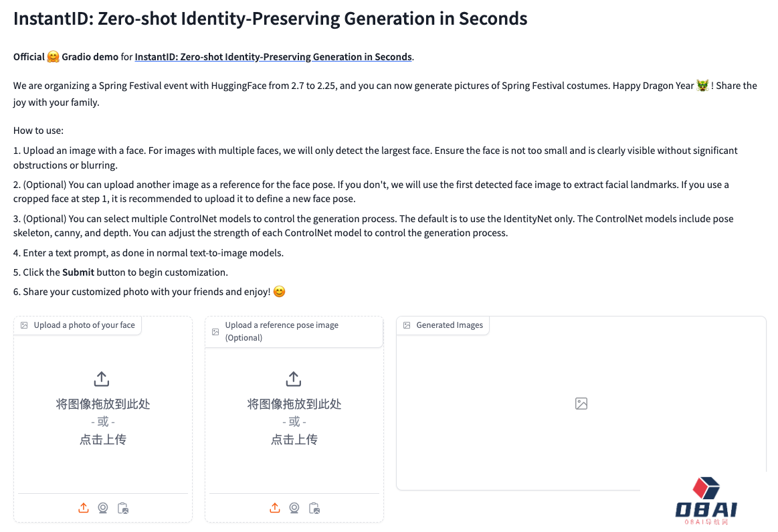Click the hugging face emoji near Official
The width and height of the screenshot is (778, 532).
(x=54, y=57)
